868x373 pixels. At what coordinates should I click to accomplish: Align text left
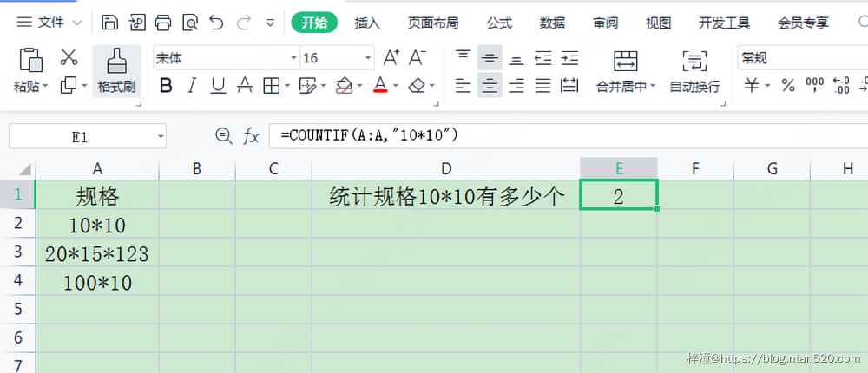463,86
